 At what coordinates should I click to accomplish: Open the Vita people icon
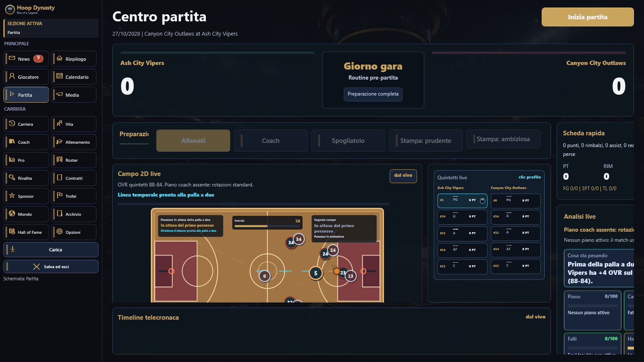60,124
